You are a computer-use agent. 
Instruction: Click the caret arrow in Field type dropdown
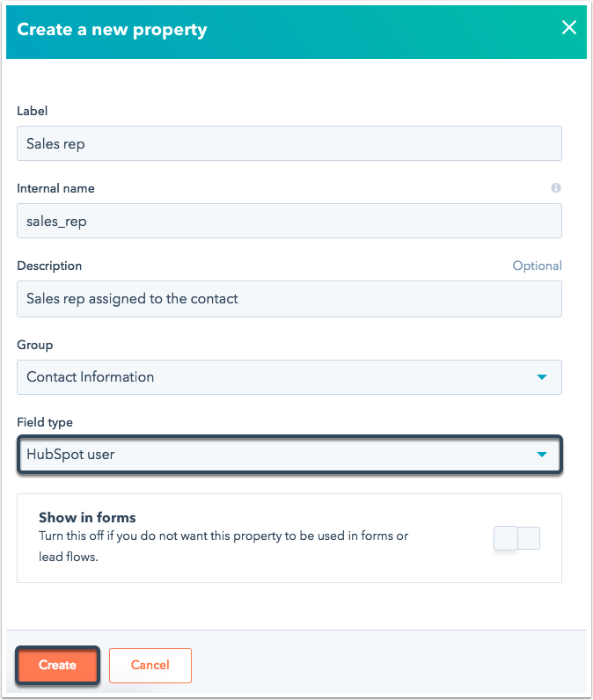tap(542, 455)
